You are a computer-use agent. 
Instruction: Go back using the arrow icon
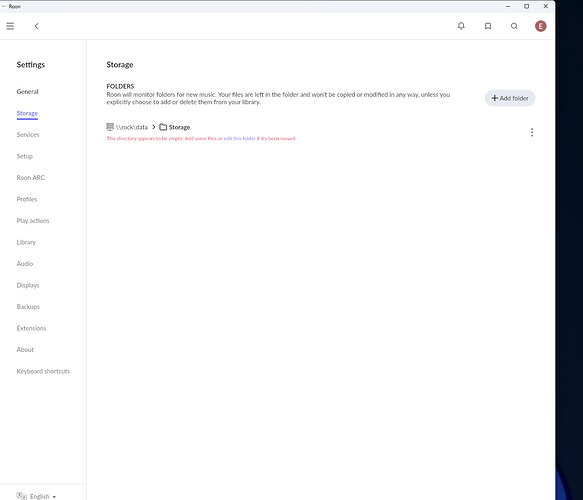pyautogui.click(x=36, y=26)
